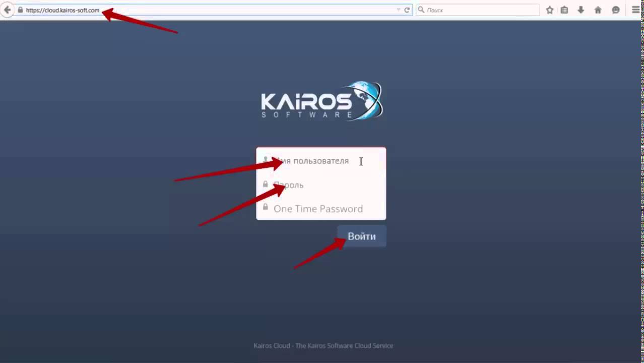Click the Пароль password field

point(321,185)
